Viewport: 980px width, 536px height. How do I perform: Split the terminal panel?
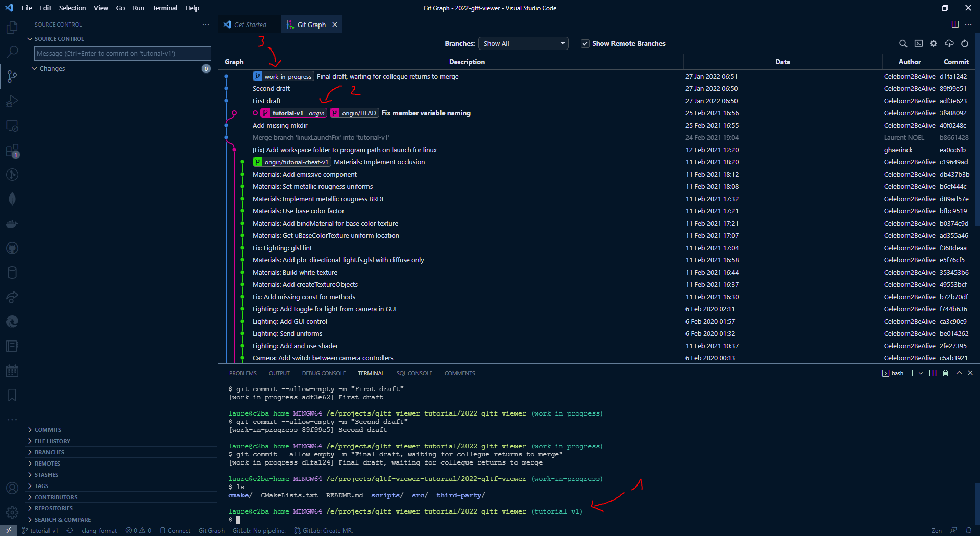[x=933, y=373]
